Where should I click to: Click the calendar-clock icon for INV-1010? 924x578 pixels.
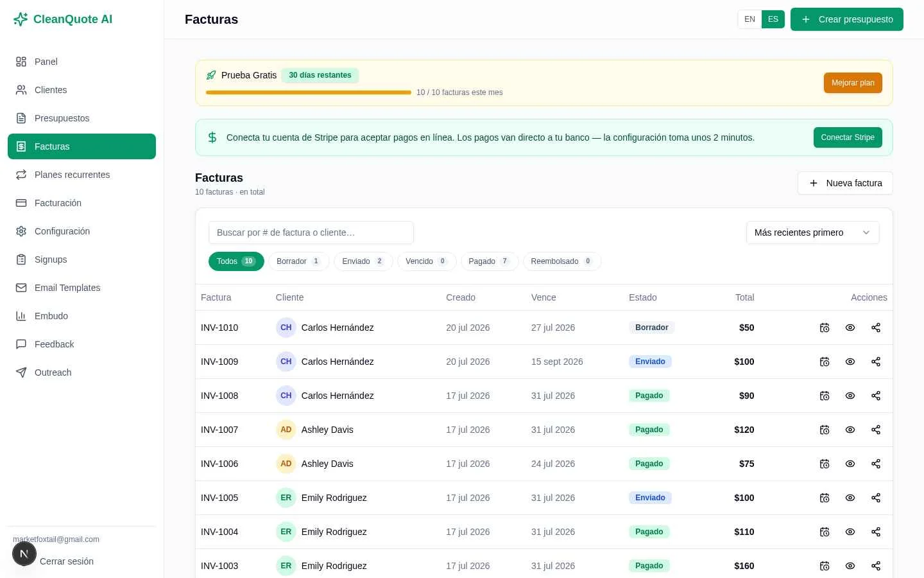pos(825,328)
